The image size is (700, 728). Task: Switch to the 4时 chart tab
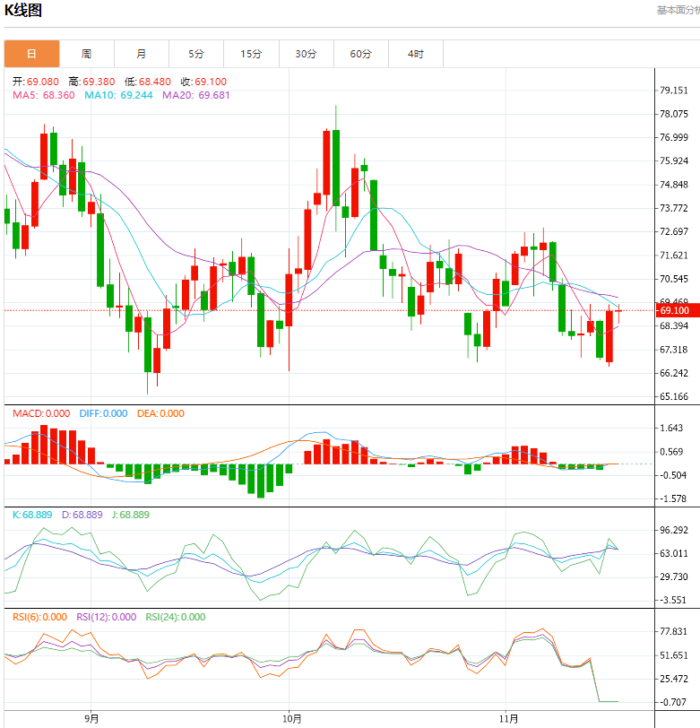coord(415,54)
